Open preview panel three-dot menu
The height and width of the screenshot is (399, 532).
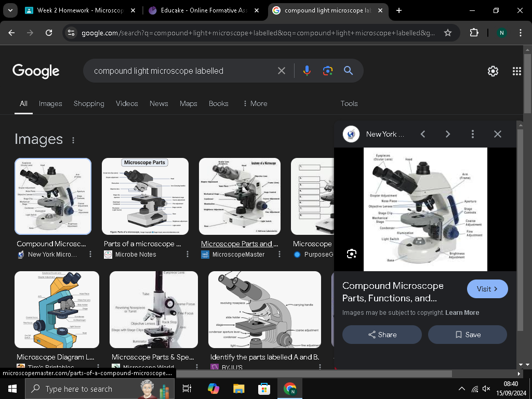pyautogui.click(x=473, y=134)
